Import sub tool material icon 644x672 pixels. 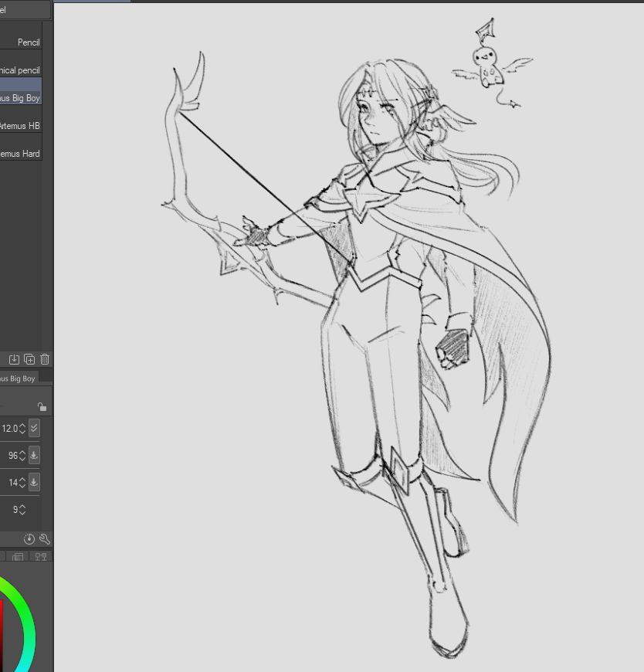pos(14,359)
